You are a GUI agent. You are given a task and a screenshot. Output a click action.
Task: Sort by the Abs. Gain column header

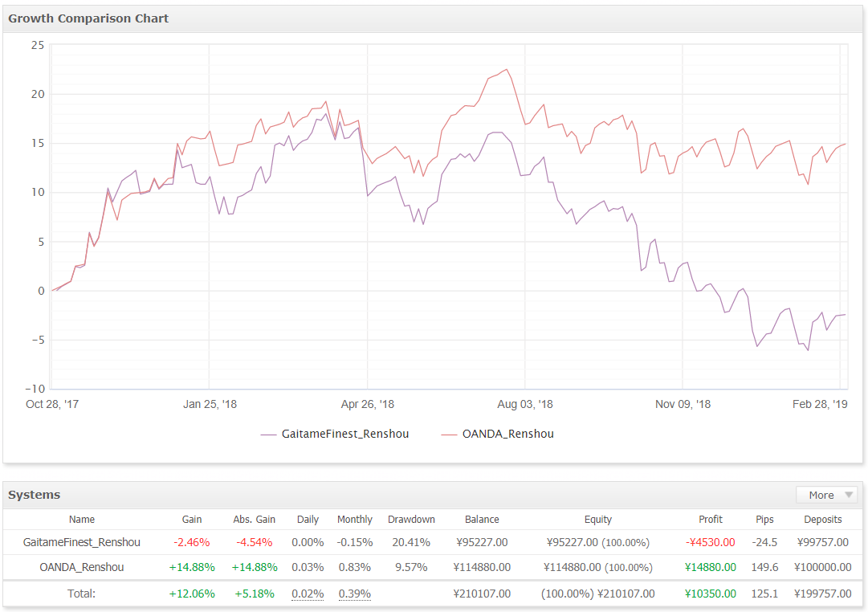point(255,520)
